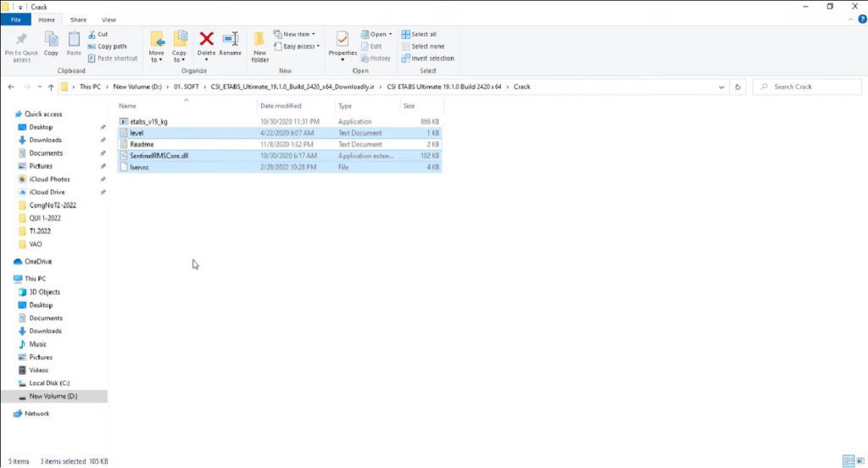Open iCloud Drive in navigation pane
Viewport: 868px width, 468px height.
47,192
